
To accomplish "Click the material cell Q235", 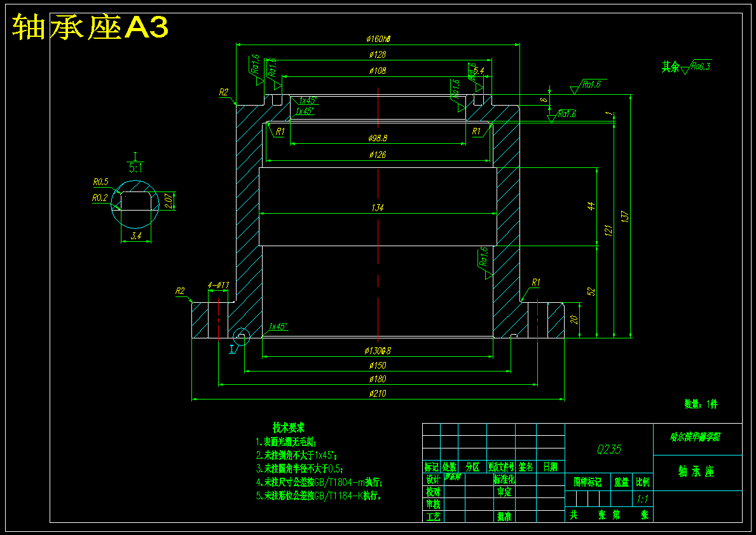I will point(609,450).
